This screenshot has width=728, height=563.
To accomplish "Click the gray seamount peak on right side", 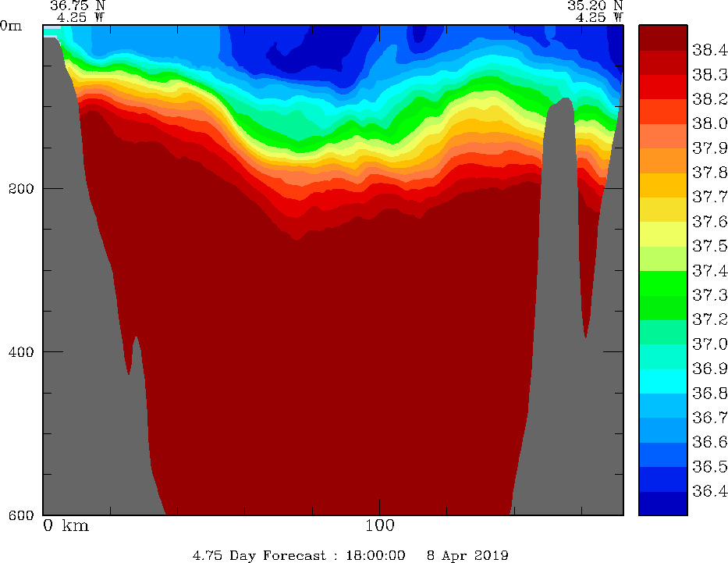I will click(559, 109).
